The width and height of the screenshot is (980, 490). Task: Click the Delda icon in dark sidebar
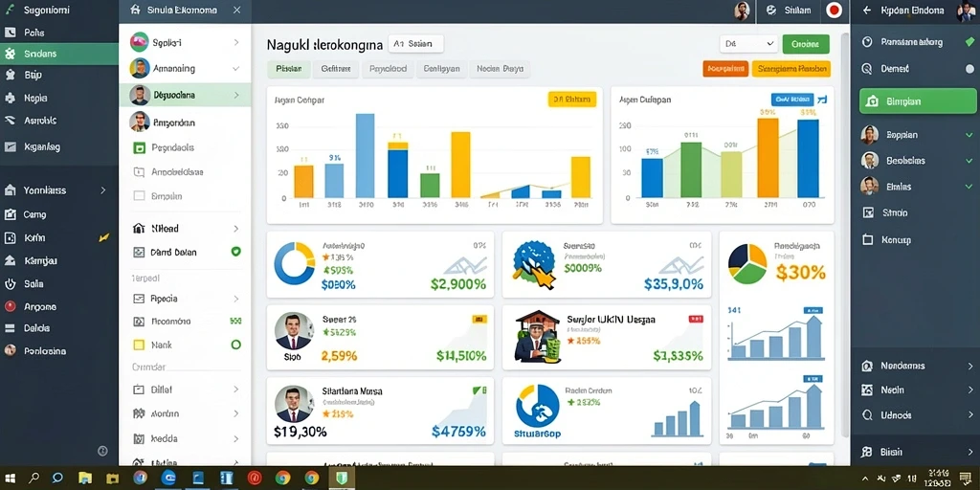pyautogui.click(x=10, y=328)
